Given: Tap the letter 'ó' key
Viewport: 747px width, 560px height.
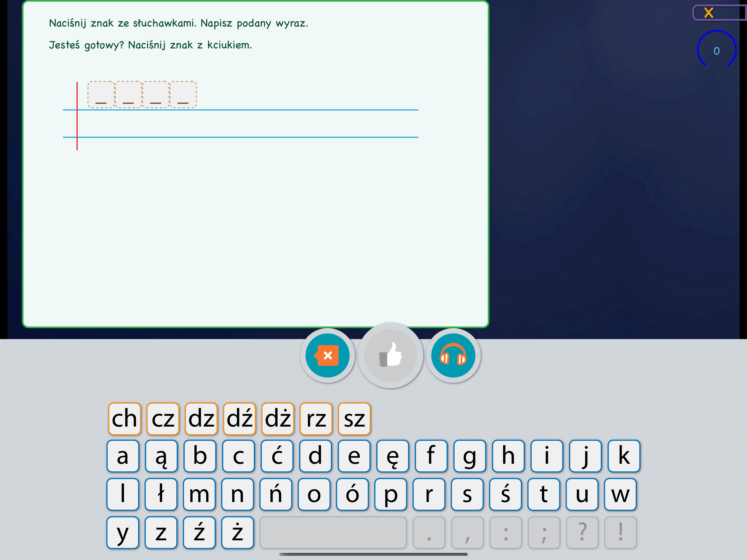Looking at the screenshot, I should point(352,494).
